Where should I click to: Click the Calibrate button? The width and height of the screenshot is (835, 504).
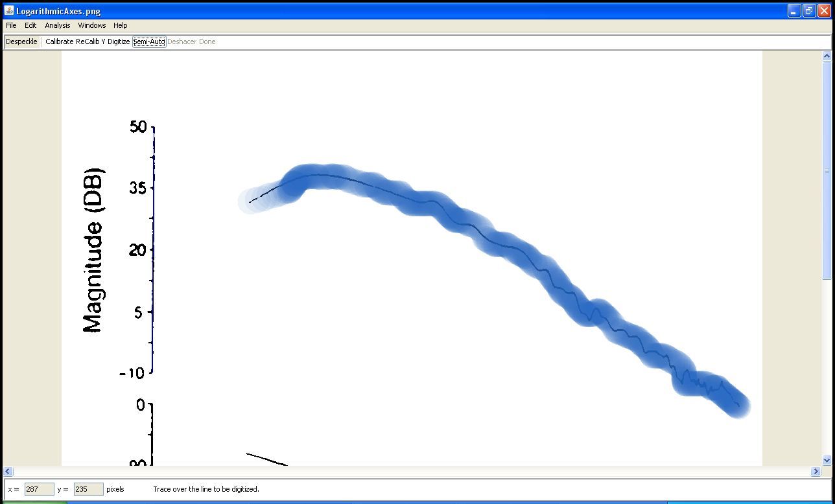[x=60, y=41]
